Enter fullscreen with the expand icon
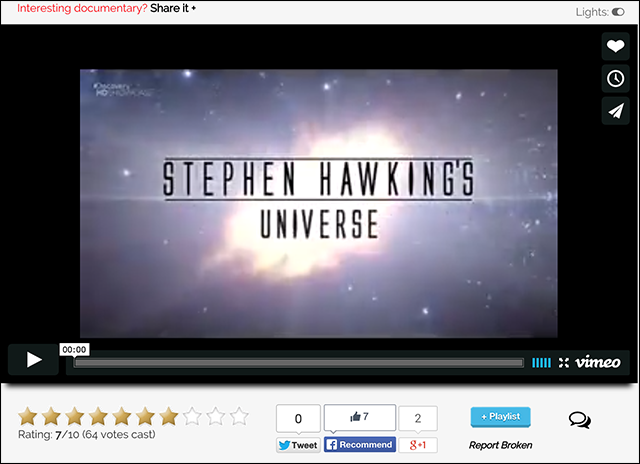This screenshot has width=640, height=464. (564, 362)
